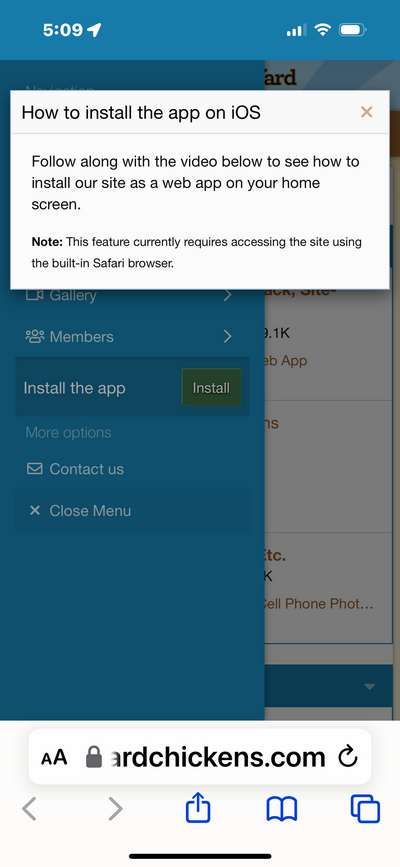
Task: Tap the address bar URL field
Action: tap(200, 757)
